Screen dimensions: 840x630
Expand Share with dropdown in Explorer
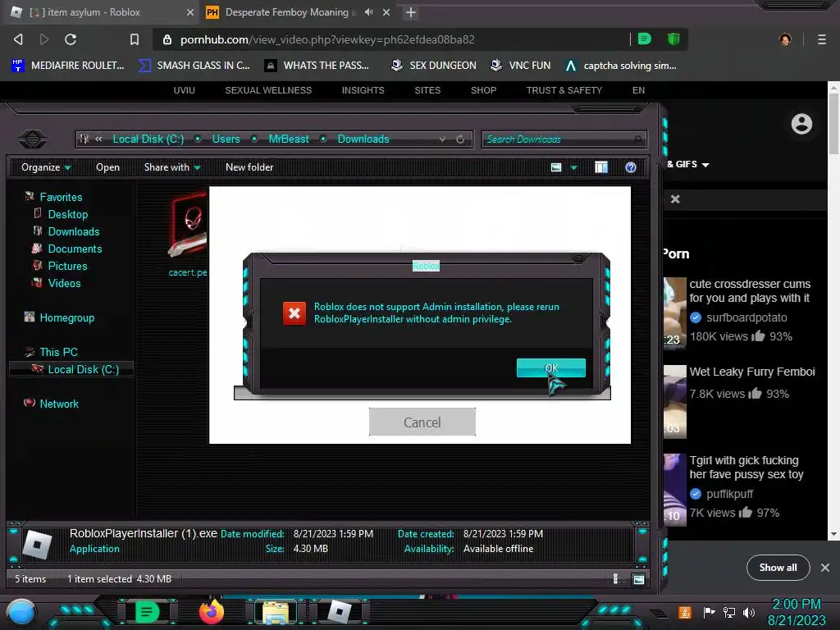point(172,167)
